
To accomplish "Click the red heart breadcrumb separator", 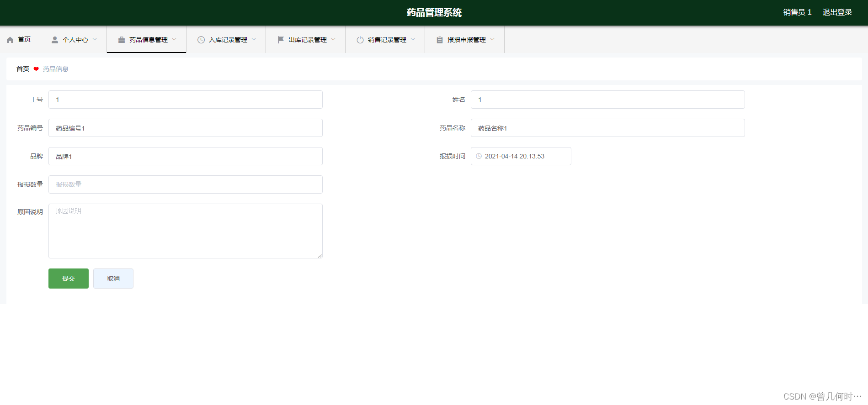I will [x=36, y=69].
